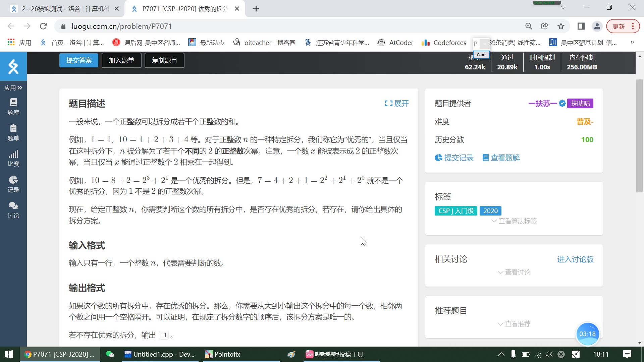Open the 比赛 section from the sidebar
644x362 pixels.
(x=13, y=158)
